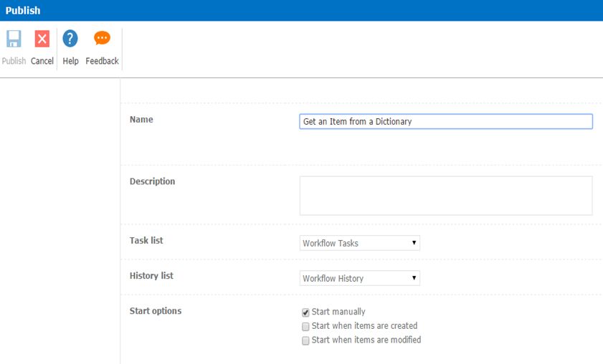Screen dimensions: 603x364
Task: Click the Help text label in toolbar
Action: click(x=70, y=61)
